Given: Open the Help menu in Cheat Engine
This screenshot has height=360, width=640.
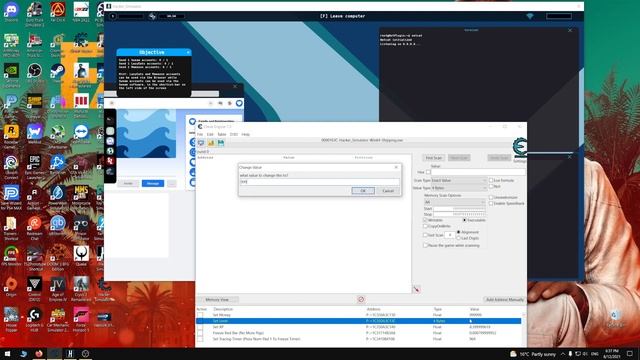Looking at the screenshot, I should tap(246, 134).
